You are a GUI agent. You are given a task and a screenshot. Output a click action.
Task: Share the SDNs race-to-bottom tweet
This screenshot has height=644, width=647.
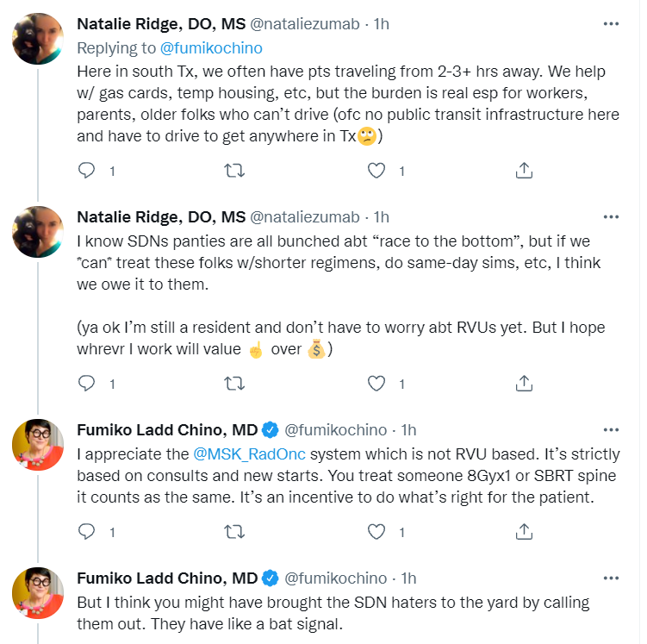(x=523, y=382)
